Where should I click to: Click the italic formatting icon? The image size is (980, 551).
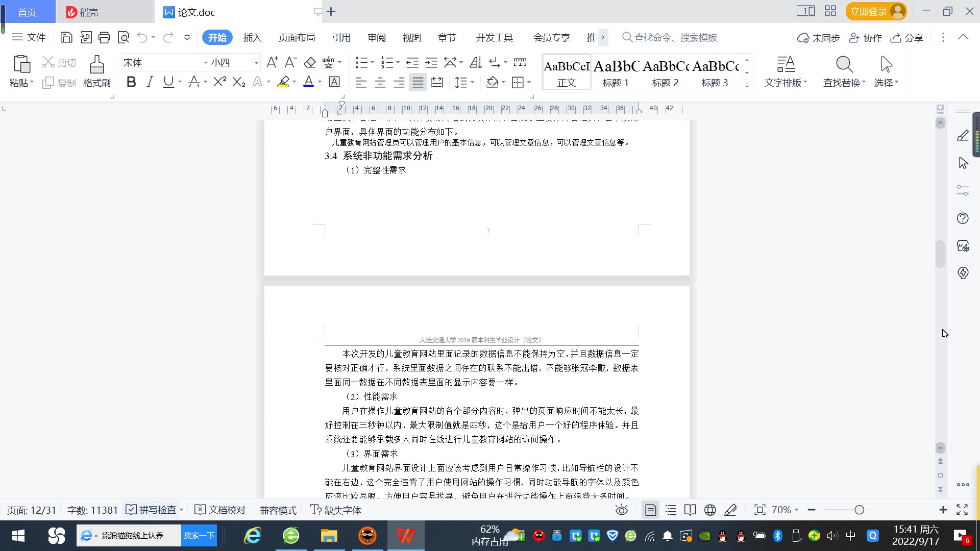click(150, 82)
